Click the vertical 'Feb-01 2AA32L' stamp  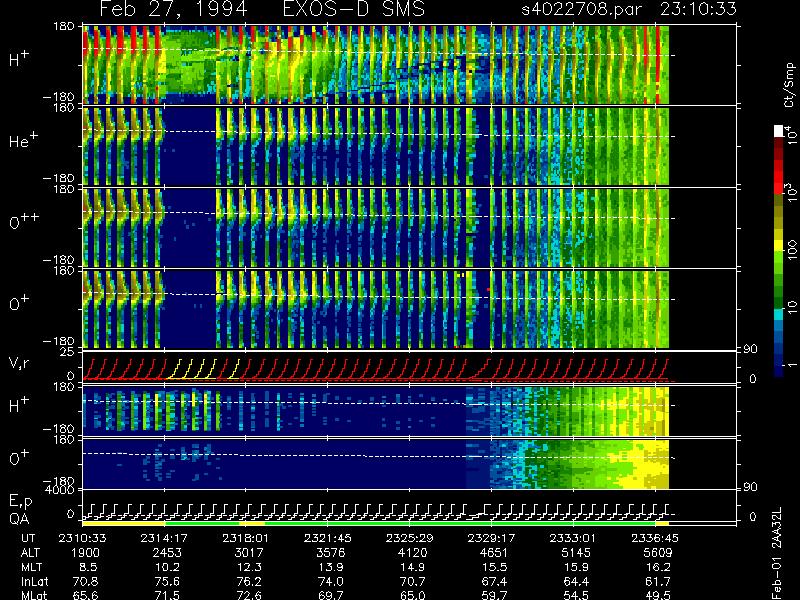[778, 554]
